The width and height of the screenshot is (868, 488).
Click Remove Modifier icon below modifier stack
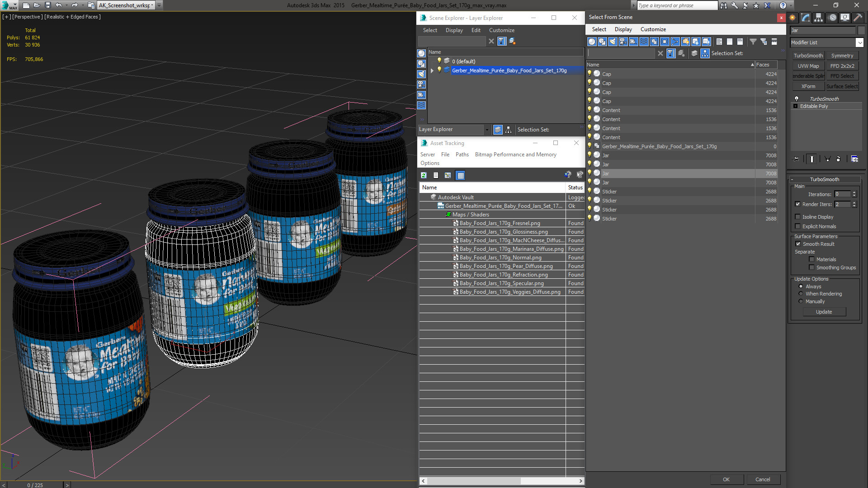839,159
